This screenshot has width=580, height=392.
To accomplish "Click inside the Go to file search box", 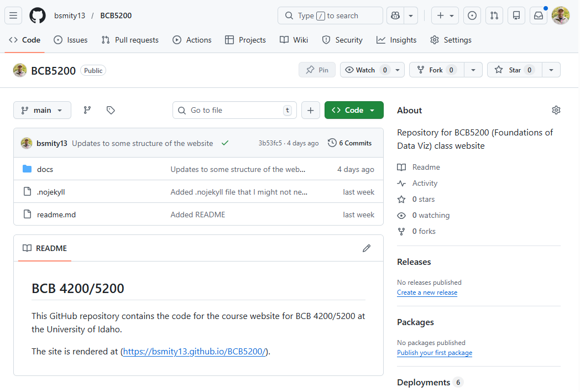I will (232, 110).
